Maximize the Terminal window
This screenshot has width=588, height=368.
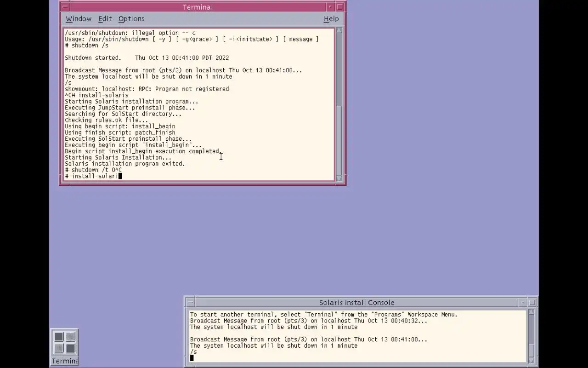point(340,7)
